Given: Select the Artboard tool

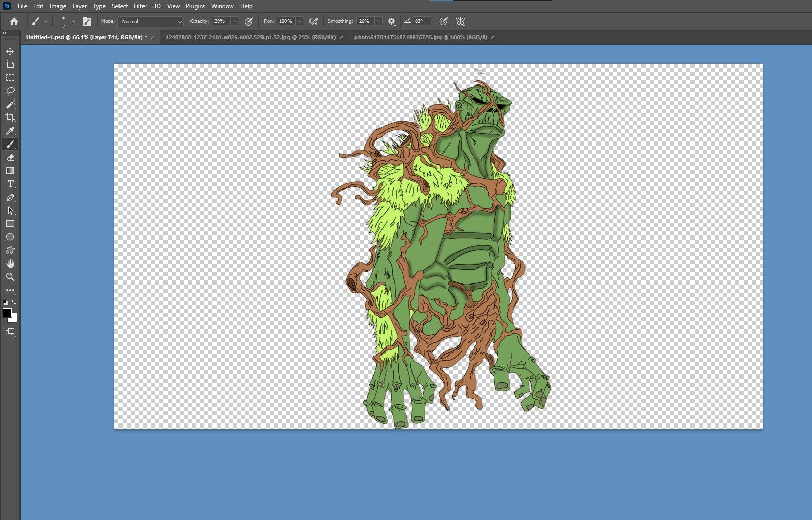Looking at the screenshot, I should pyautogui.click(x=10, y=64).
